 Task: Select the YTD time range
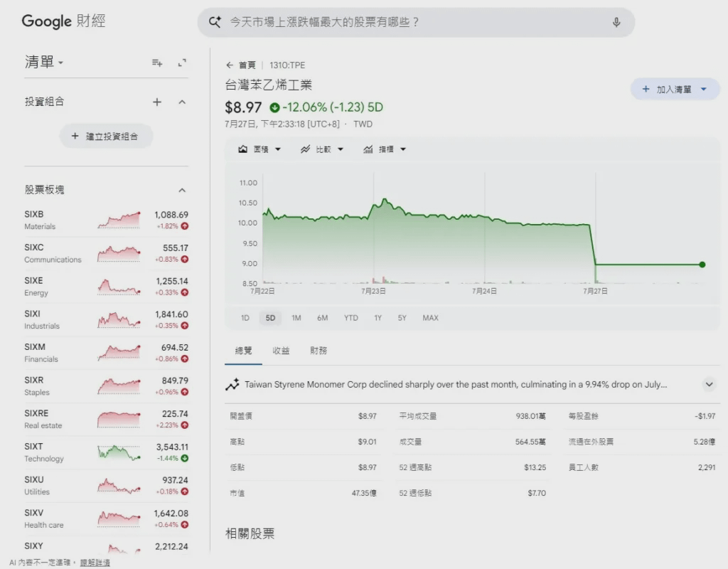[x=351, y=318]
